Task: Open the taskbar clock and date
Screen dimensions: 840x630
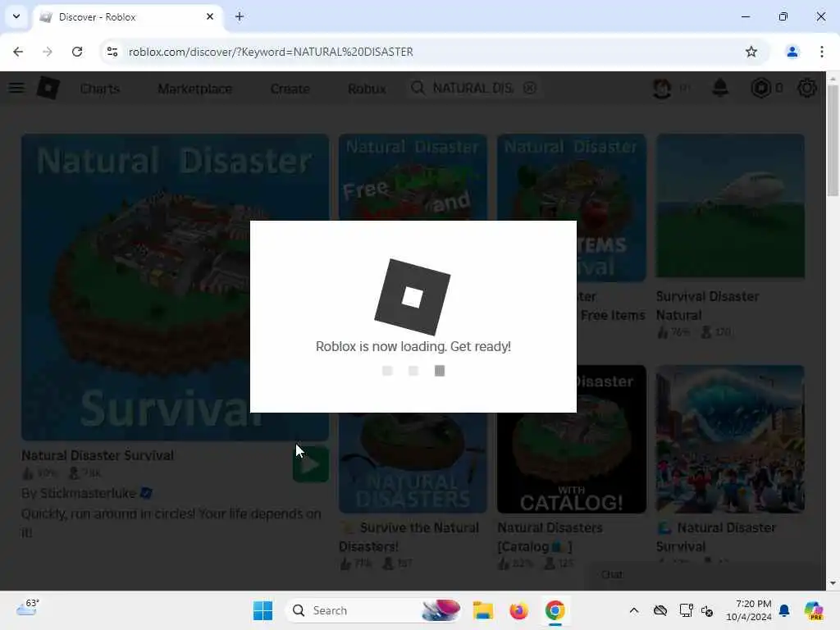Action: point(748,610)
